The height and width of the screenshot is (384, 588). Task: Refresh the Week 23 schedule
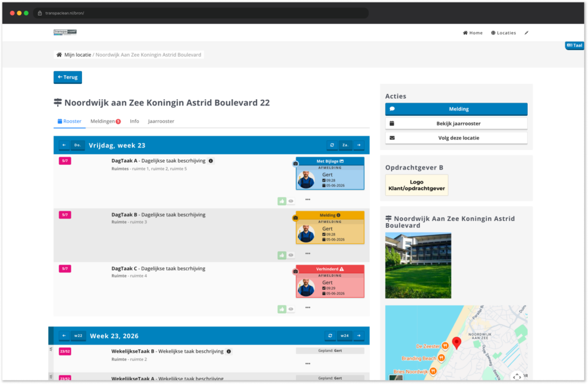click(x=330, y=336)
